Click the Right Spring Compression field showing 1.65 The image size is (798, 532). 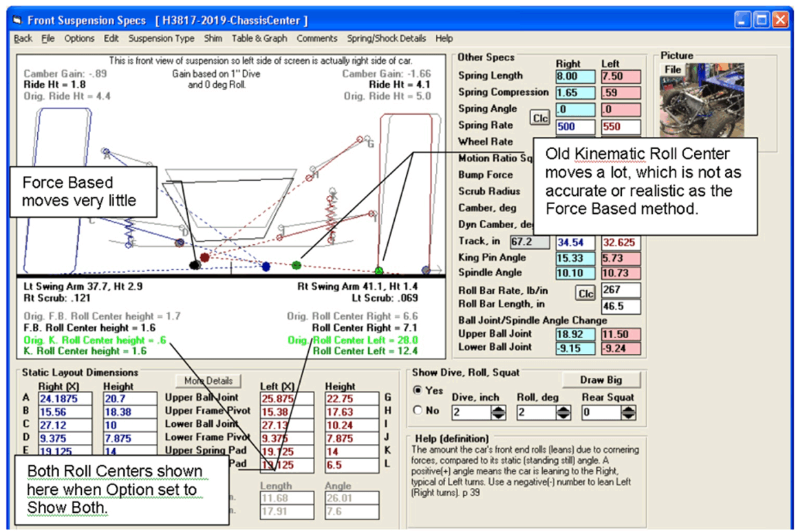(x=575, y=93)
